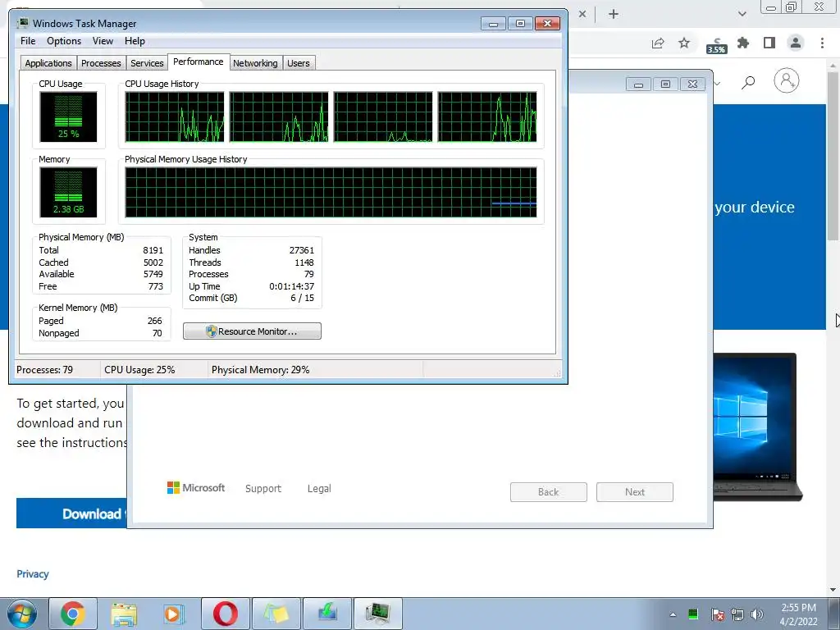Open the Support link in setup window
The image size is (840, 630).
(x=263, y=489)
